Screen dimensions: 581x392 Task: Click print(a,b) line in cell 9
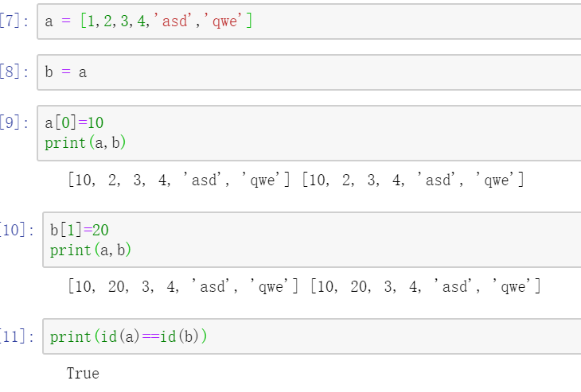tap(85, 143)
